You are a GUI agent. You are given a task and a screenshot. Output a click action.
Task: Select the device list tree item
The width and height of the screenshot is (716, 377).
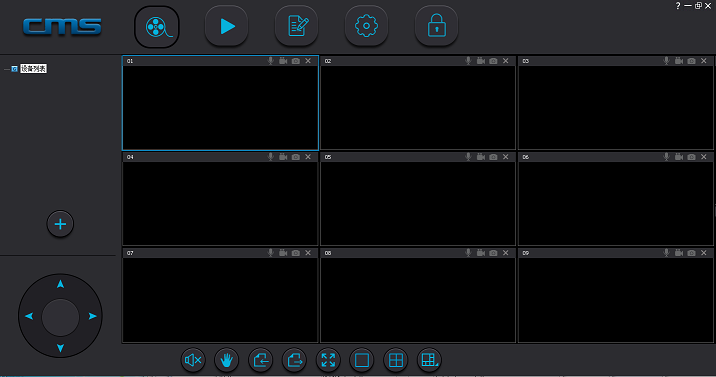click(33, 69)
